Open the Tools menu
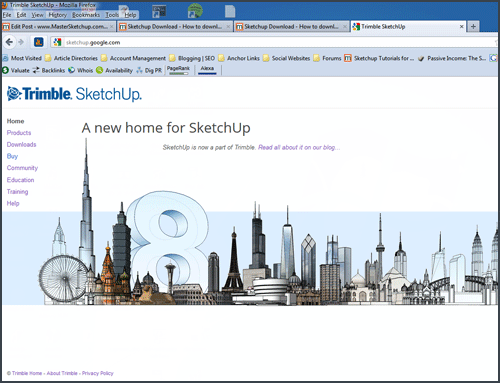Viewport: 500px width, 383px height. point(112,15)
